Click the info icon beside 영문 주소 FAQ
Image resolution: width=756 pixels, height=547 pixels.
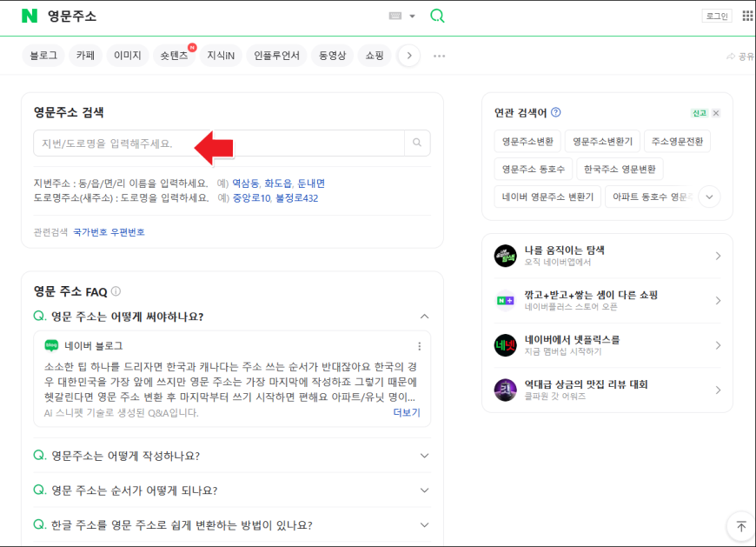116,291
